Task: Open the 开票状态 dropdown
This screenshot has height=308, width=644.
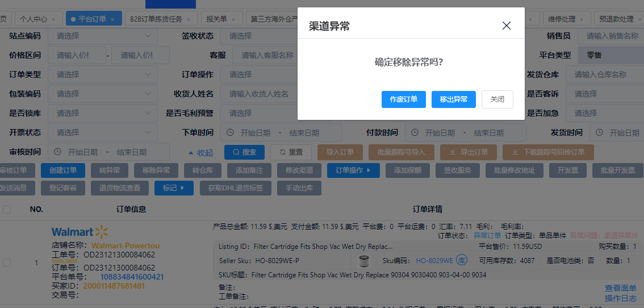Action: coord(103,132)
